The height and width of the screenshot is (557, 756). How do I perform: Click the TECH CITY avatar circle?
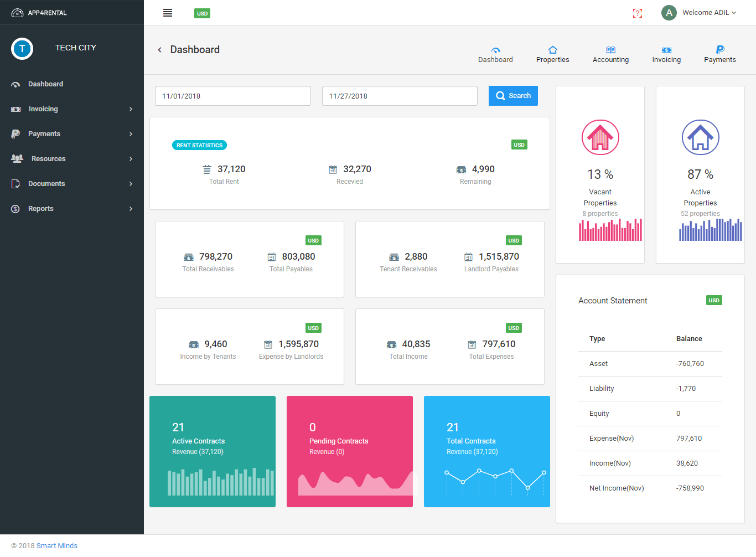[x=22, y=49]
